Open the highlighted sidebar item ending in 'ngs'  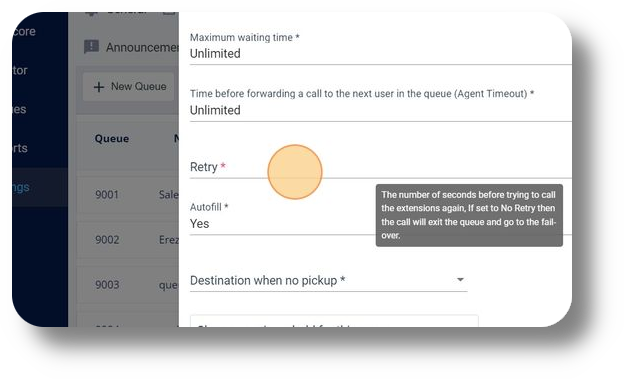pyautogui.click(x=40, y=187)
